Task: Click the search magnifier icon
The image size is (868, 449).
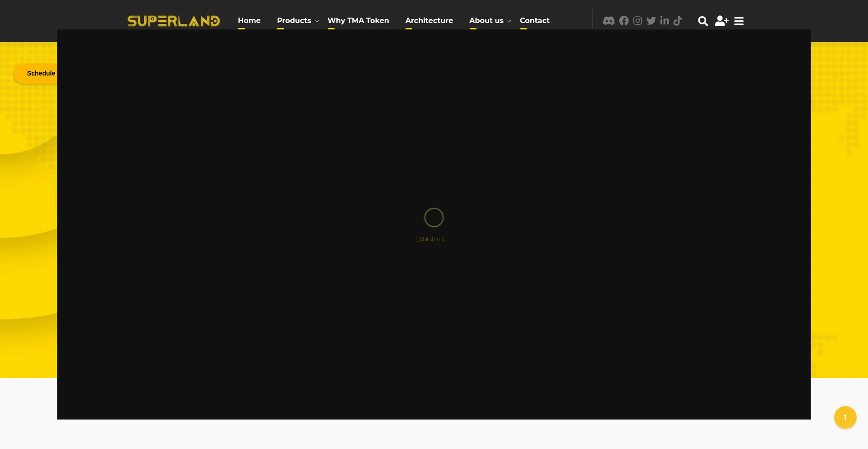Action: tap(703, 21)
